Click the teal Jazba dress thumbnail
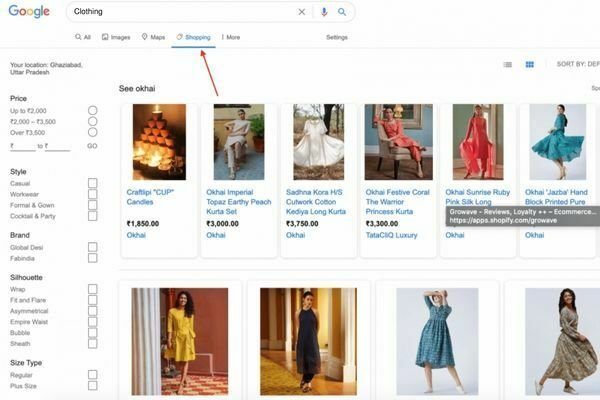Viewport: 600px width, 400px height. 558,142
